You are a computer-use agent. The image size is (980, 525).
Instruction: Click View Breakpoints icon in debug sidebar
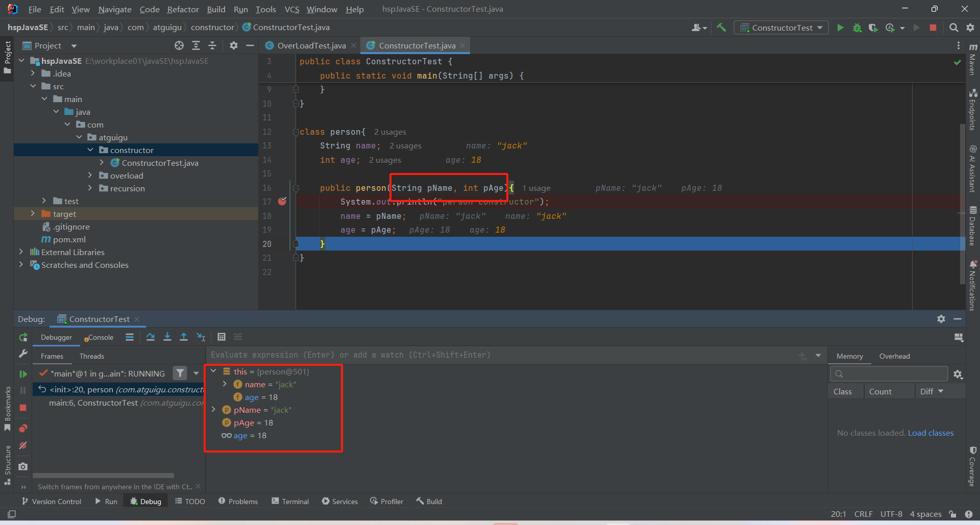[23, 428]
